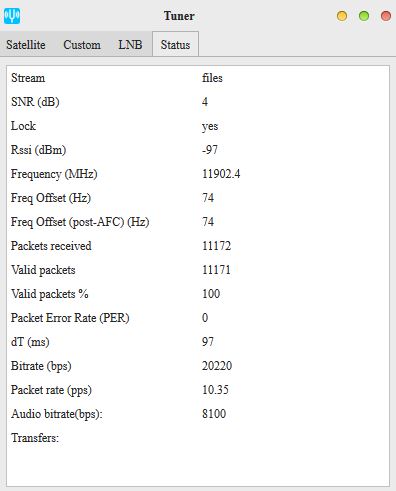396x491 pixels.
Task: Click the Valid packets count 11171
Action: click(x=216, y=270)
